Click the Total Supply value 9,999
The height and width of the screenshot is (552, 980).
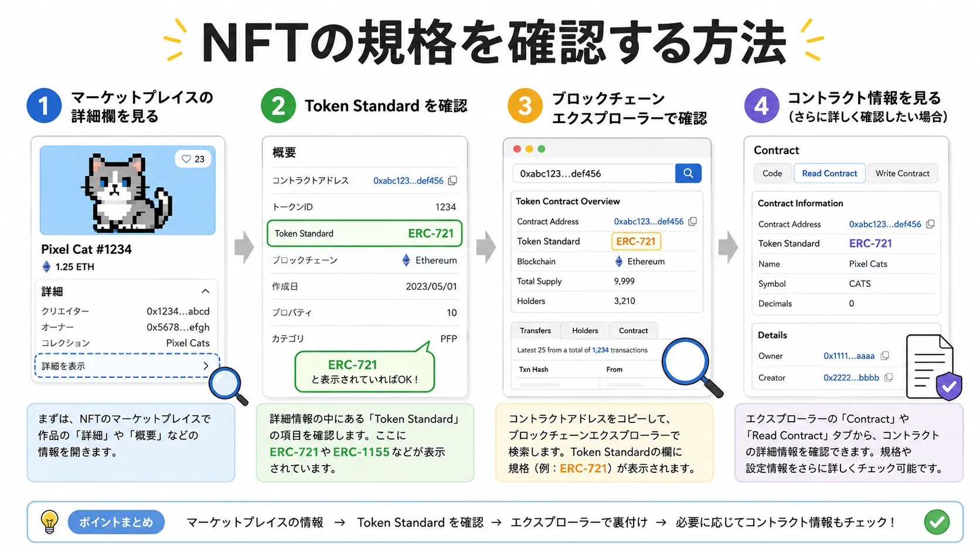coord(624,281)
